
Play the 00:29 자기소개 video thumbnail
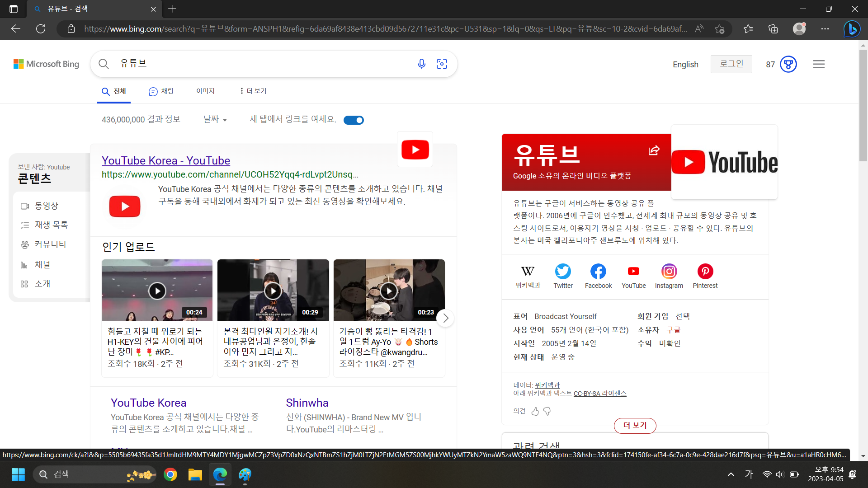point(273,291)
